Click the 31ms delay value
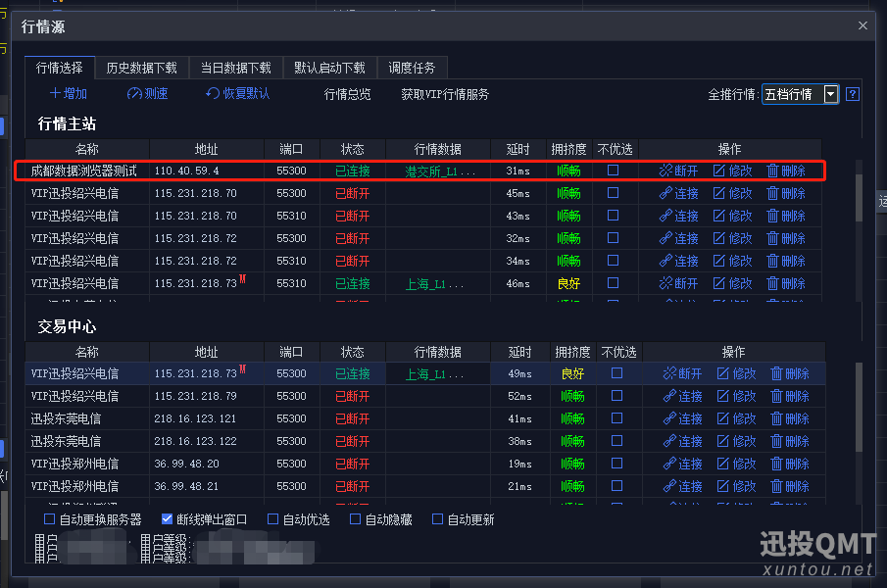 click(x=518, y=171)
